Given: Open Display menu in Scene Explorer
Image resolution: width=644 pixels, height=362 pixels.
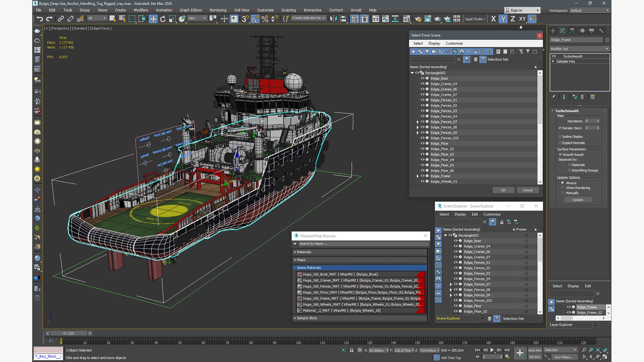Looking at the screenshot, I should click(x=460, y=214).
